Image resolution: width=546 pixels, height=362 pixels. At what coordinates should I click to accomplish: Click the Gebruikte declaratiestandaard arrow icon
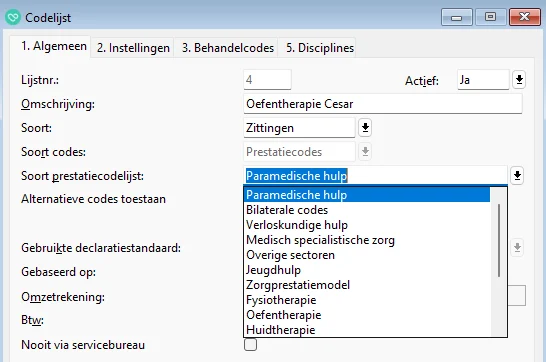coord(517,247)
